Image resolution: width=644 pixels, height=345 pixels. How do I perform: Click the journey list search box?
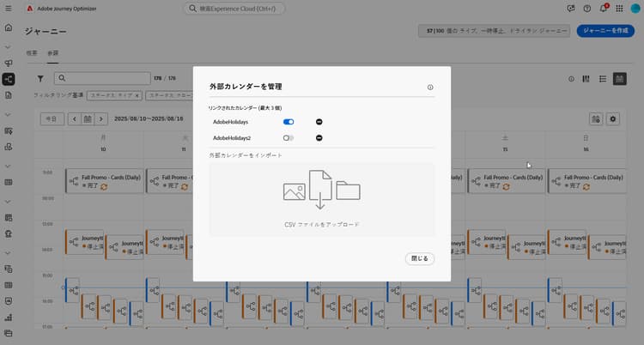pos(102,78)
